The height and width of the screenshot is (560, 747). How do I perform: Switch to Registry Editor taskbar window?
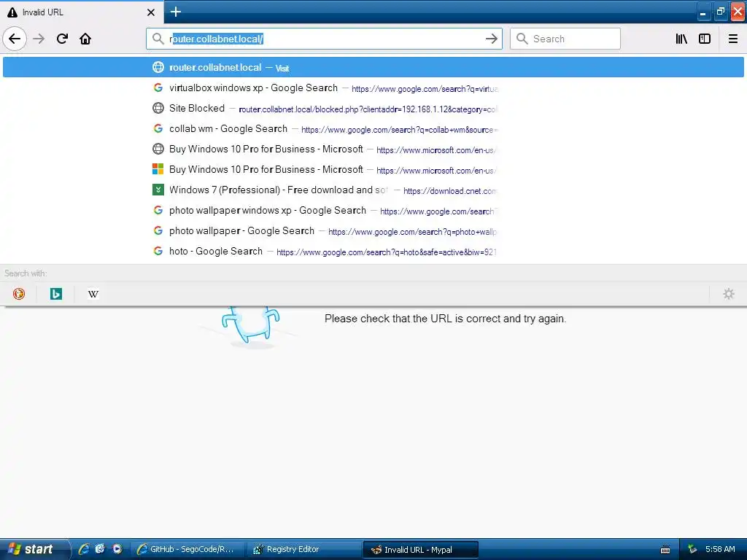(304, 549)
